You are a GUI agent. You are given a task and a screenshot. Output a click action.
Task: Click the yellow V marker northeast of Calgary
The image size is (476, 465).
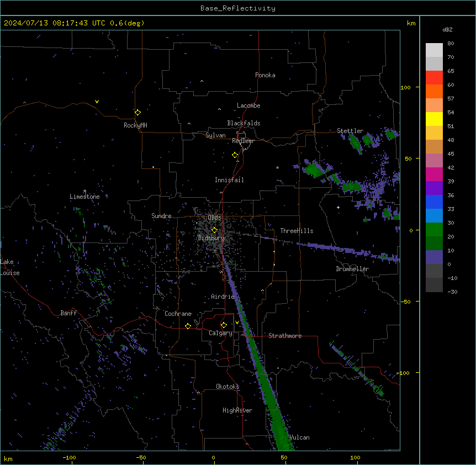point(237,323)
